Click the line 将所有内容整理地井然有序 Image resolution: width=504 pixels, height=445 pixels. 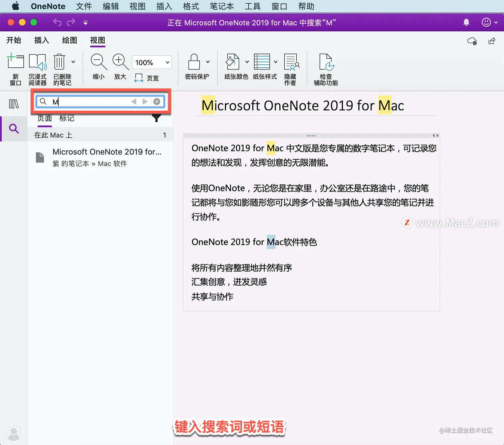242,268
